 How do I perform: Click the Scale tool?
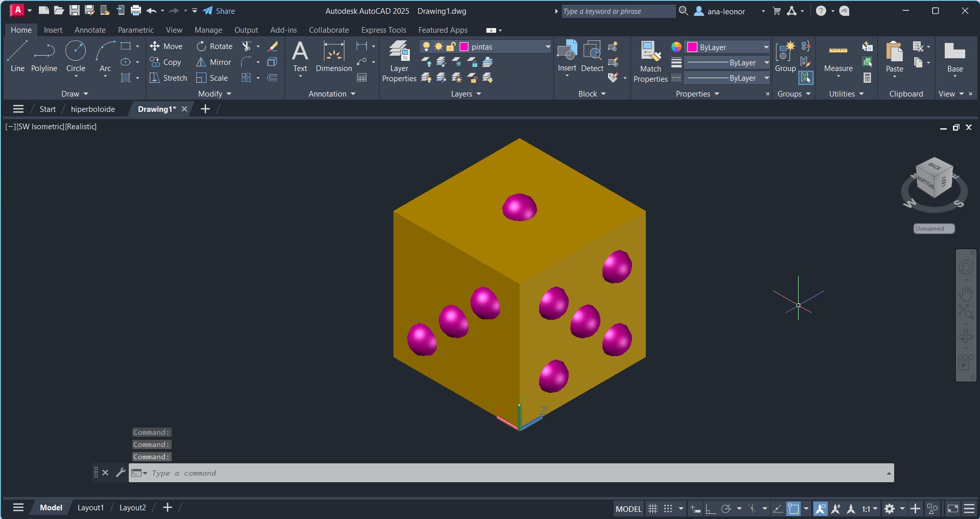[x=213, y=78]
